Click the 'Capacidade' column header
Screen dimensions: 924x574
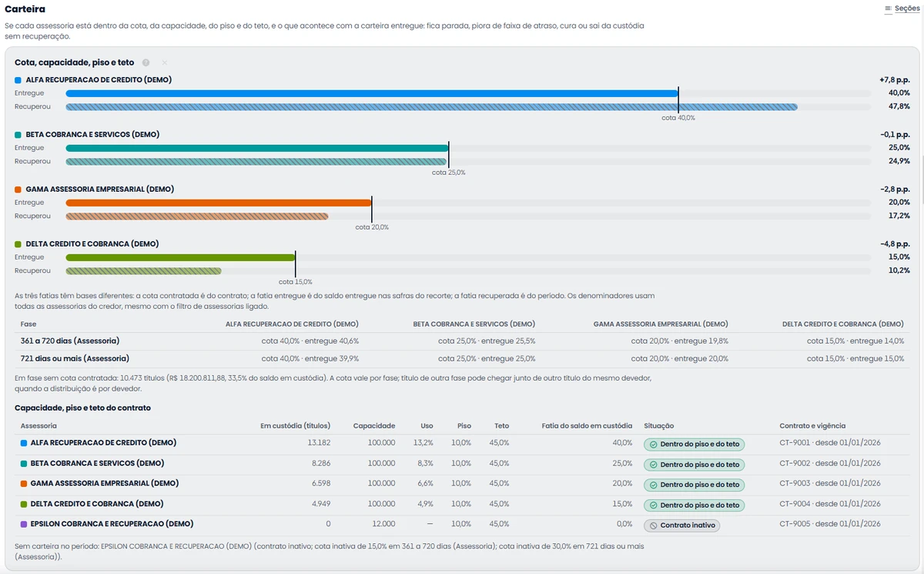tap(374, 426)
